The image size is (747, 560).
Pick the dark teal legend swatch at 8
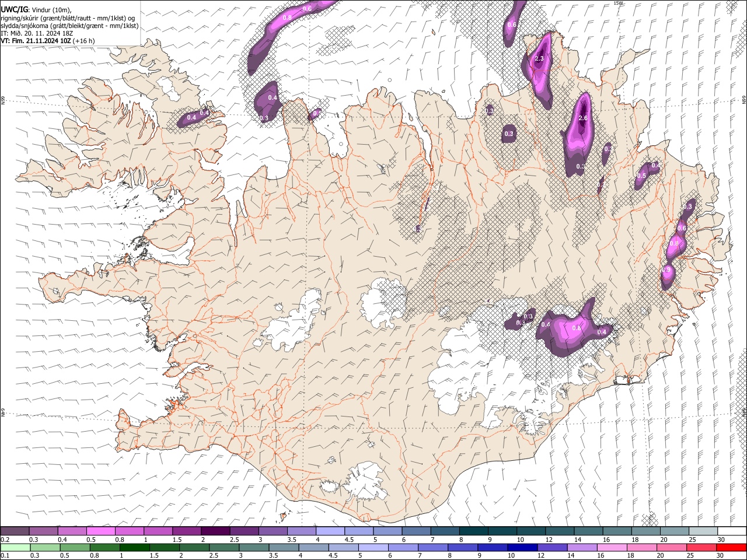[473, 531]
